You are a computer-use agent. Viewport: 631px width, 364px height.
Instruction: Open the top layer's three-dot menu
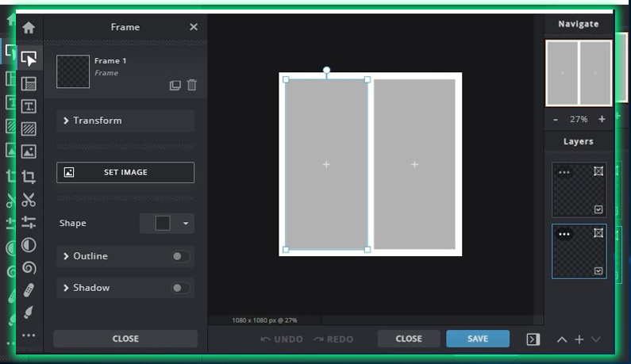(564, 172)
